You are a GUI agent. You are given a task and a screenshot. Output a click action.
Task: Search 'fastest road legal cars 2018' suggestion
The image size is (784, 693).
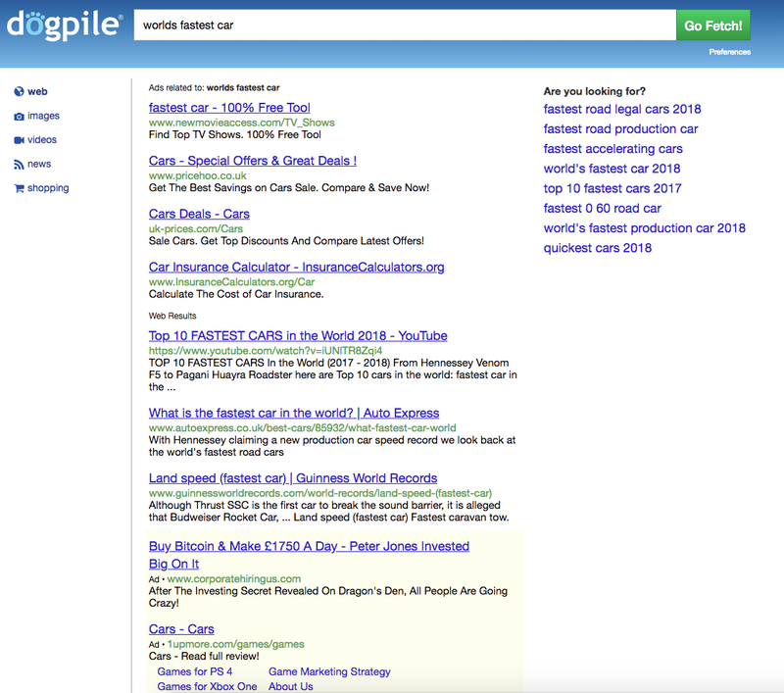[622, 109]
